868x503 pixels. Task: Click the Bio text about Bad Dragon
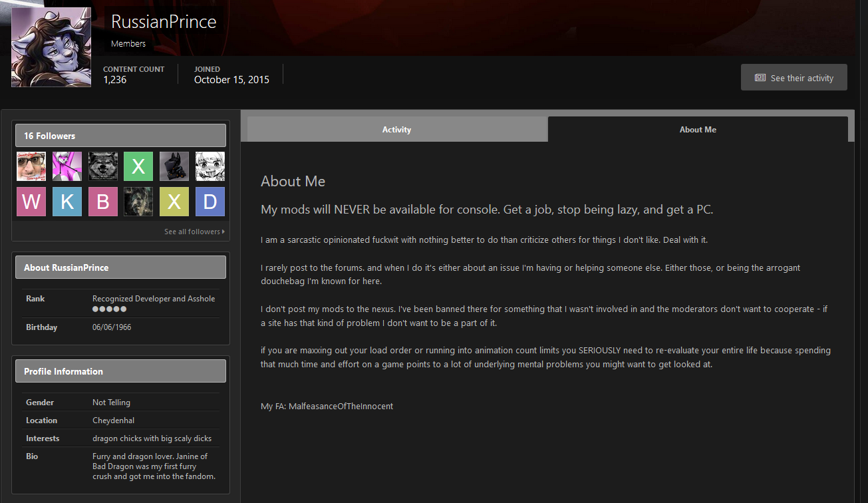pos(154,466)
